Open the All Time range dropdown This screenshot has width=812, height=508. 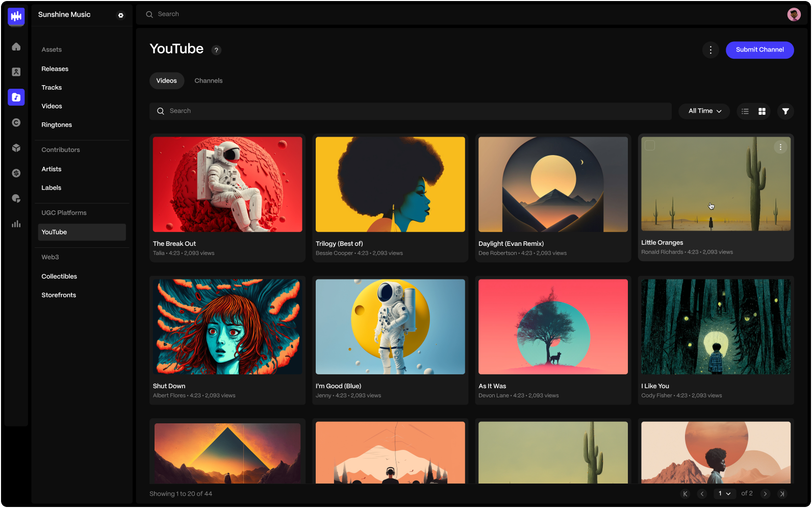coord(704,111)
